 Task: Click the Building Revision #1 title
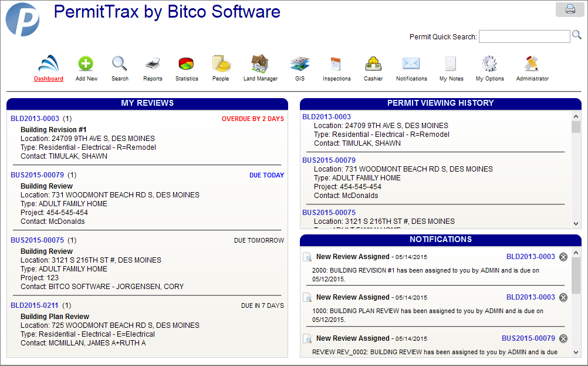[x=53, y=130]
